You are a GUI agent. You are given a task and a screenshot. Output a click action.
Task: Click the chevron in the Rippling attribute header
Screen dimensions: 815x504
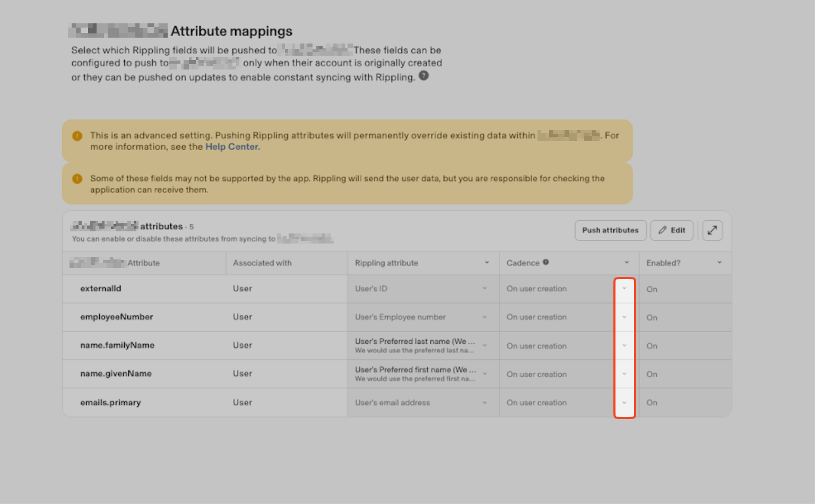487,263
